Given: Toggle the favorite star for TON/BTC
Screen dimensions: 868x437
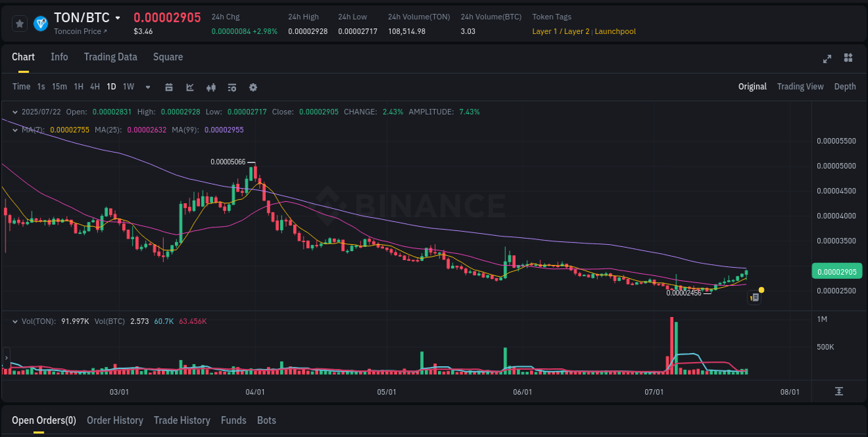Looking at the screenshot, I should (19, 23).
